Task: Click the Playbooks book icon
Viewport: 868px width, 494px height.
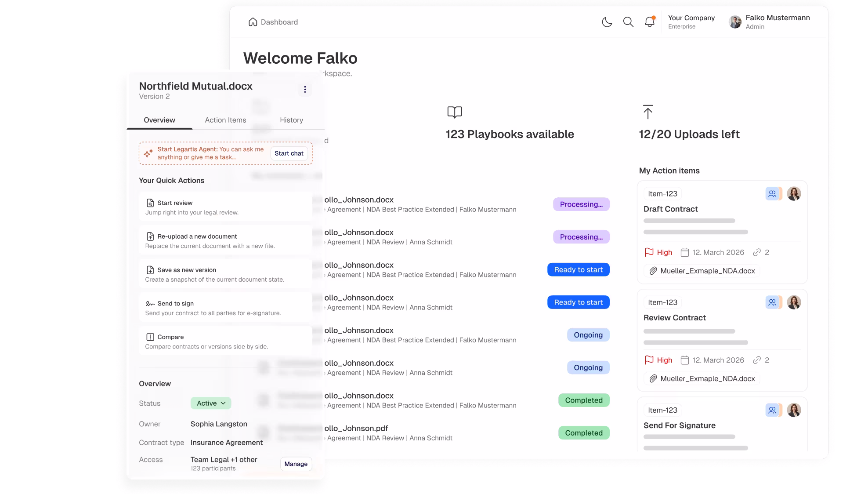Action: (x=455, y=112)
